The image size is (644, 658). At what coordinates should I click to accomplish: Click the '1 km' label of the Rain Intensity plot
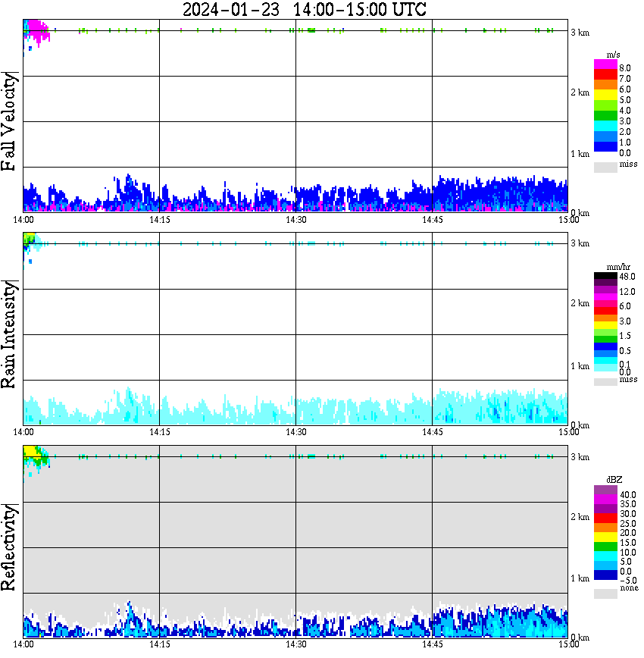point(580,366)
